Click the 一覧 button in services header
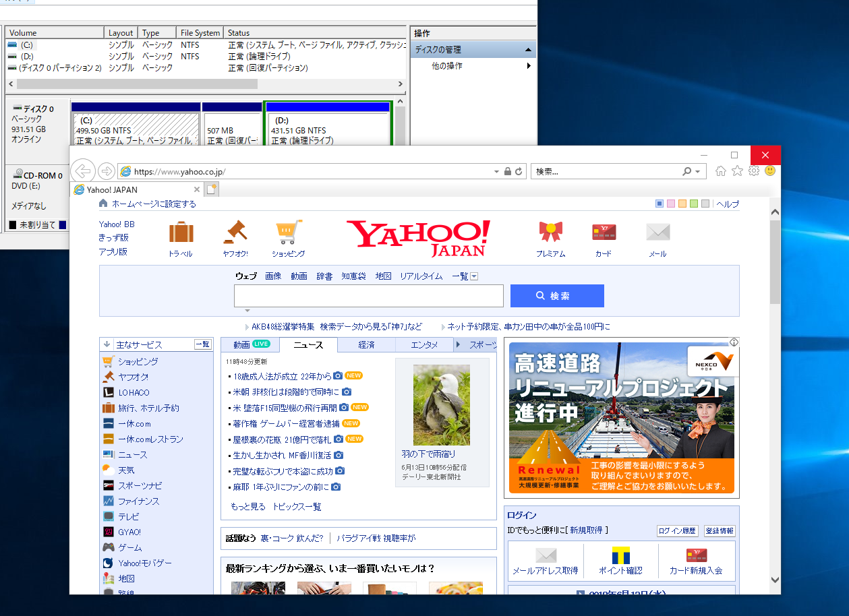The height and width of the screenshot is (616, 849). (202, 344)
